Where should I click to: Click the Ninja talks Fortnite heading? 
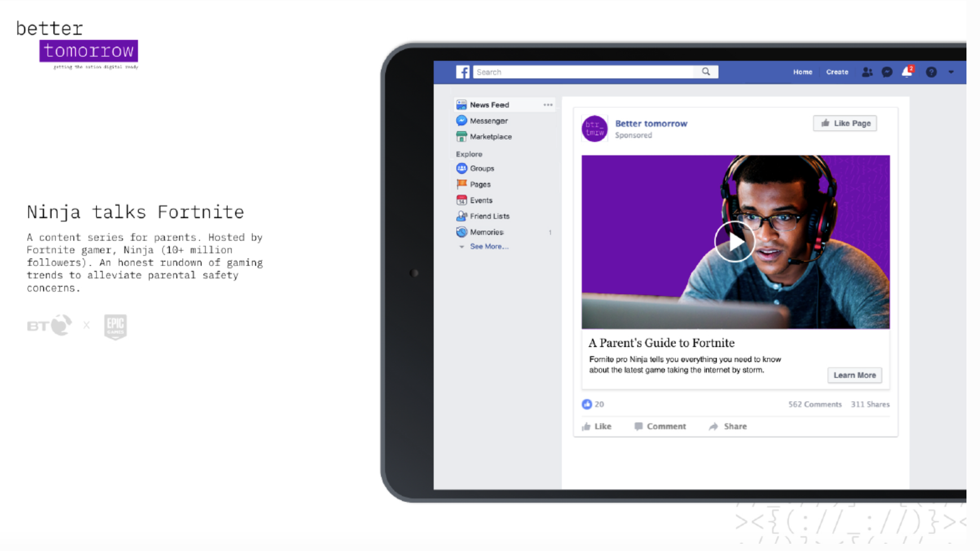(x=135, y=212)
